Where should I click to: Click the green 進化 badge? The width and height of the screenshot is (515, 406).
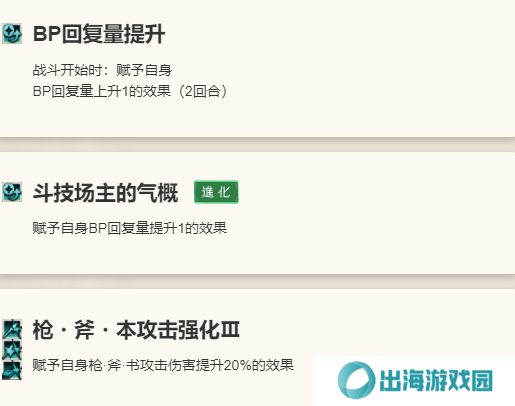216,192
